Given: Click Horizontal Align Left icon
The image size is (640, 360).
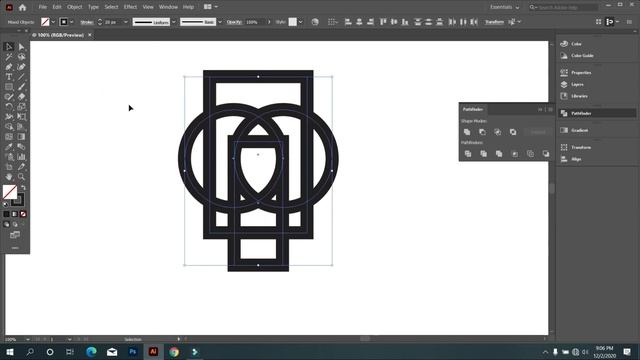Looking at the screenshot, I should (x=348, y=22).
